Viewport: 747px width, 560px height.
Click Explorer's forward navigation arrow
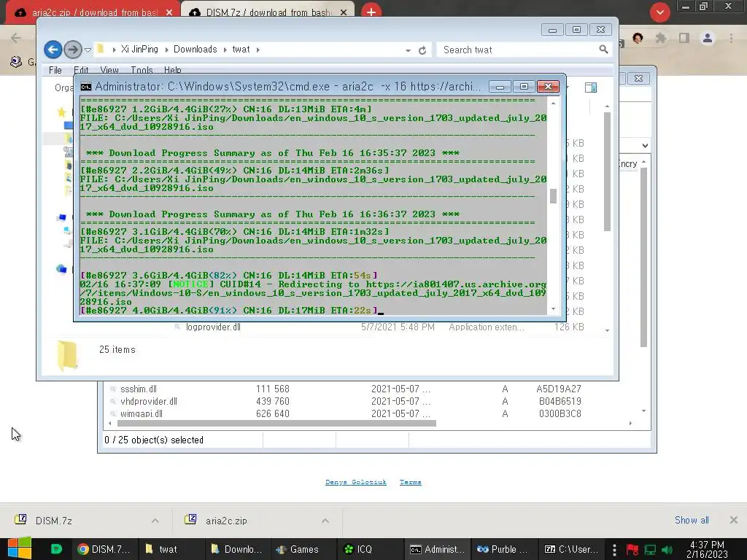click(72, 50)
